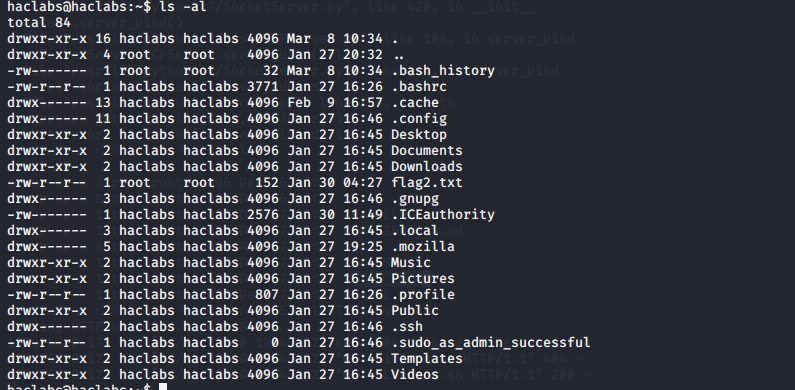Click the .ssh directory name

click(407, 326)
